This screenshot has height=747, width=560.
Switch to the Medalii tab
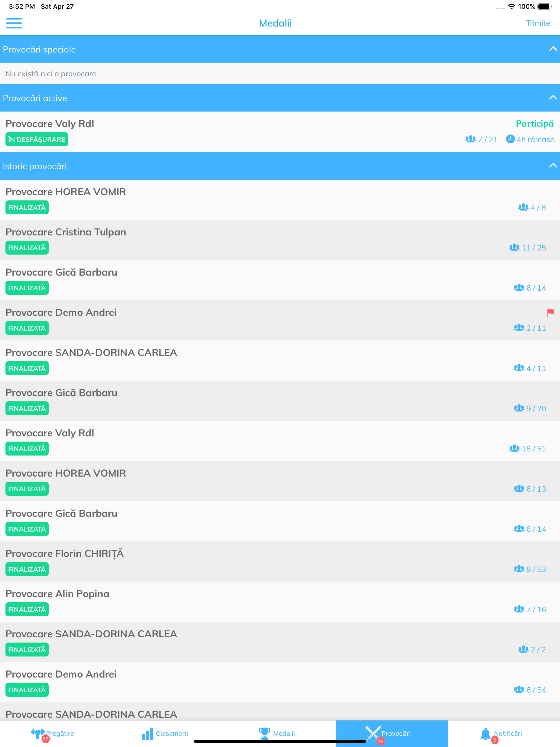[280, 734]
